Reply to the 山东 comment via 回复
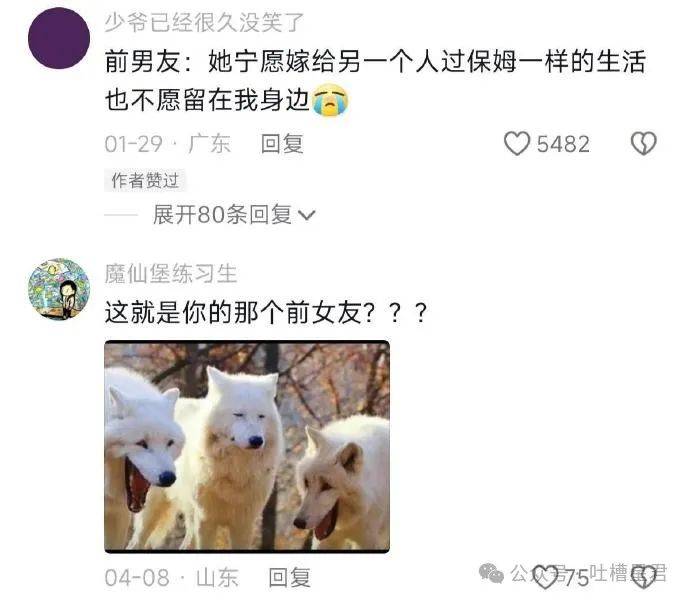690x601 pixels. pos(290,578)
